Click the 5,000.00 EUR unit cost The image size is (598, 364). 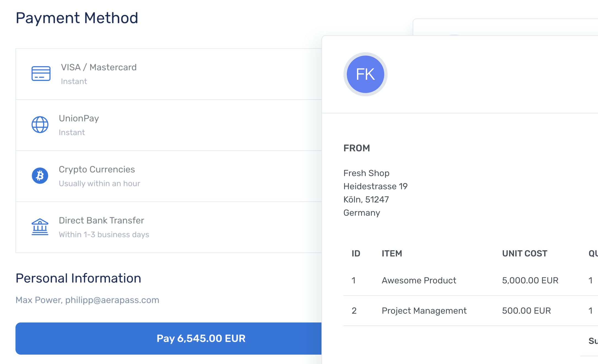[x=530, y=280]
